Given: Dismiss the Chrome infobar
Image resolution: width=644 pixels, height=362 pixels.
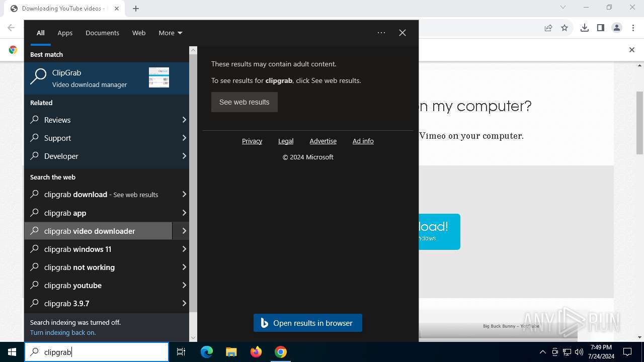Looking at the screenshot, I should tap(632, 50).
